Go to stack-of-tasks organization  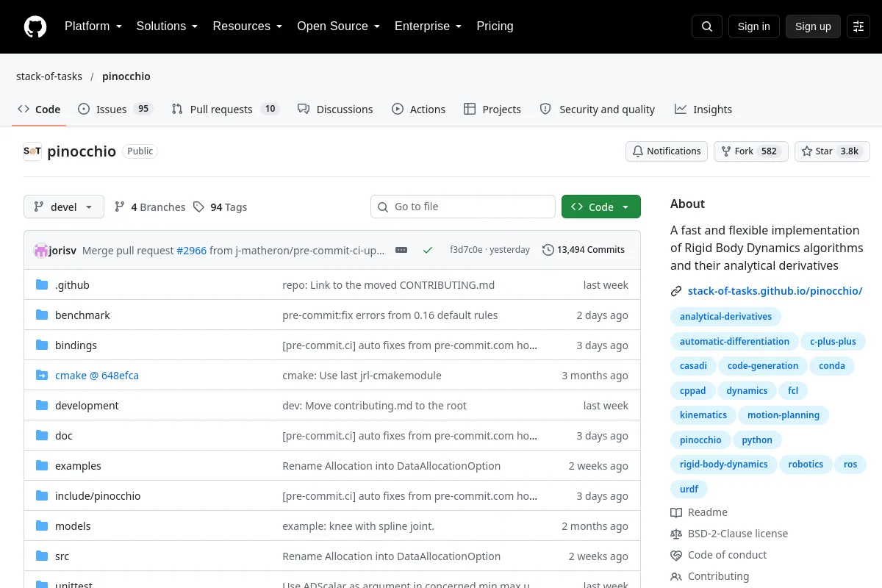click(x=49, y=76)
